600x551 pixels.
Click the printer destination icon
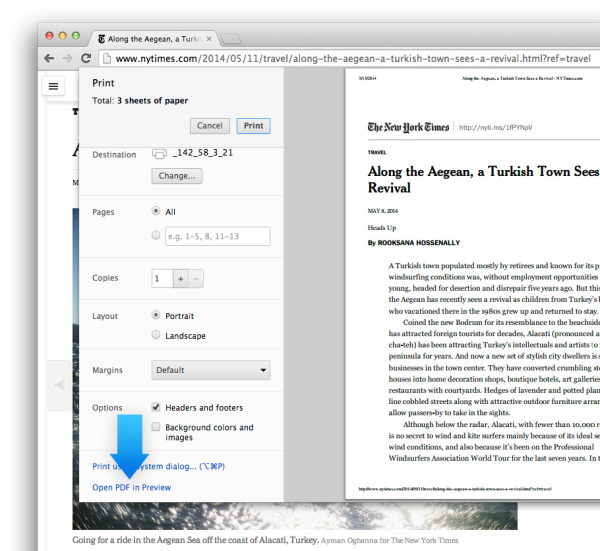159,154
